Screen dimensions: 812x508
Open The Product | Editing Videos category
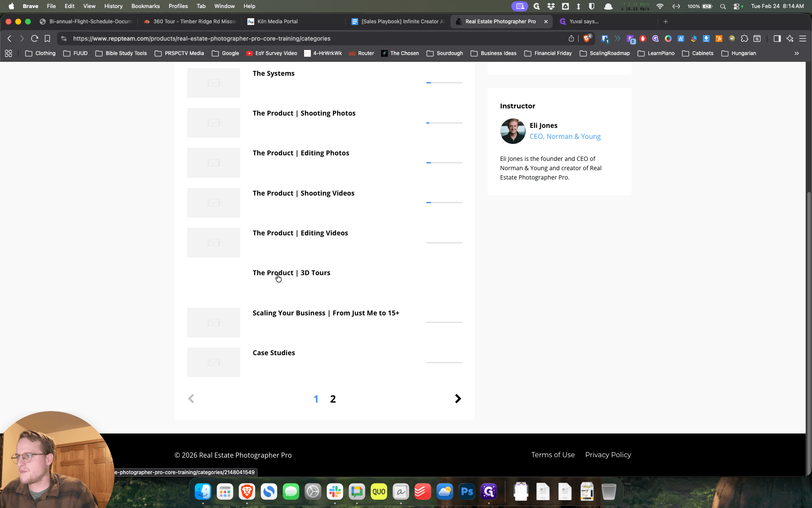point(300,233)
